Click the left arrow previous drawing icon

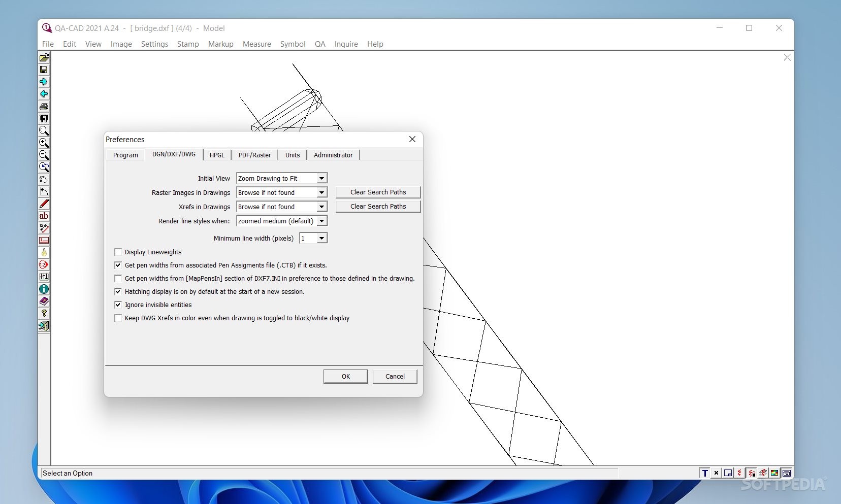point(44,94)
